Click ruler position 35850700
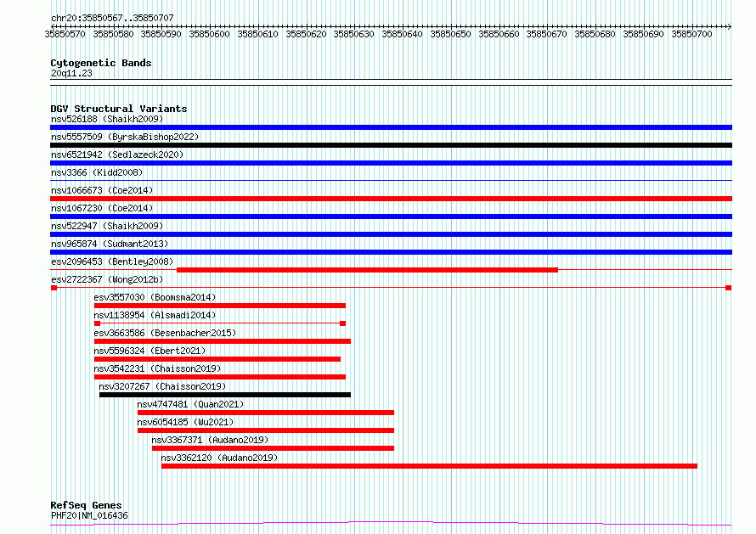This screenshot has width=756, height=534. (x=691, y=34)
